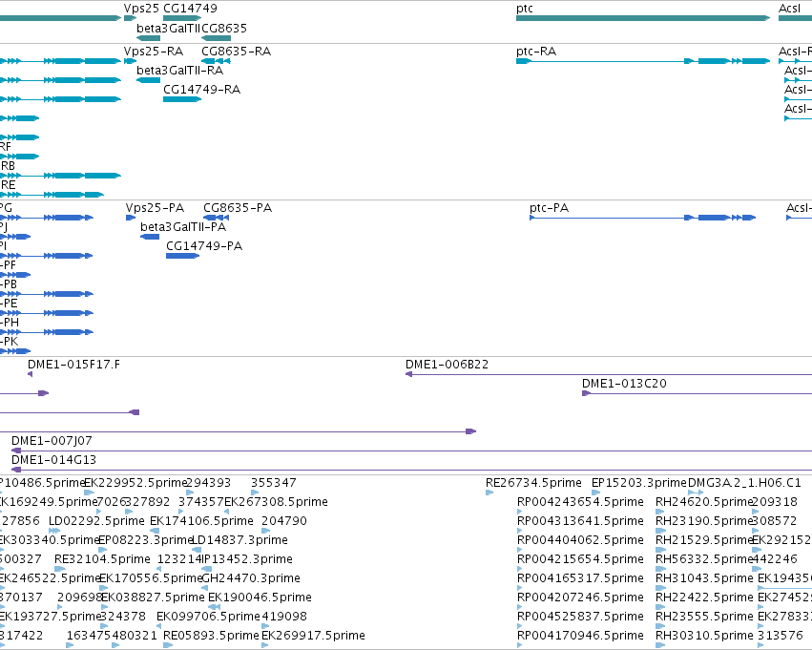Open the DMG3A.2_1.H06.C1 EST label

point(744,483)
